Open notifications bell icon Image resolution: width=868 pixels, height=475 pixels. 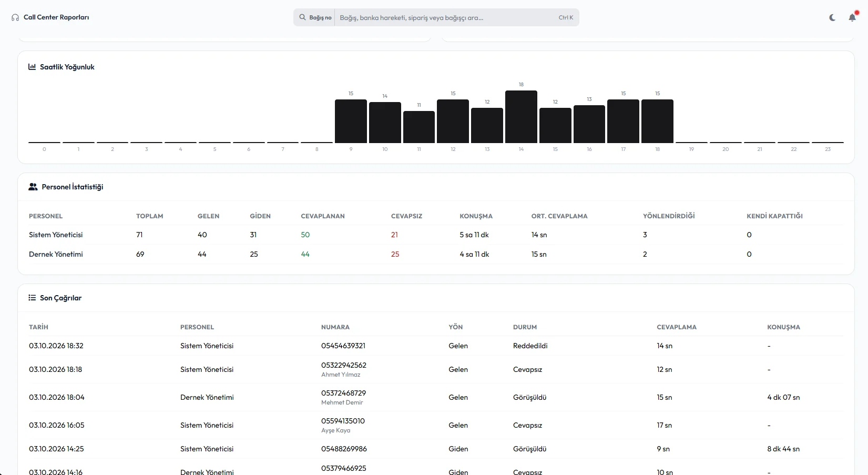(852, 17)
